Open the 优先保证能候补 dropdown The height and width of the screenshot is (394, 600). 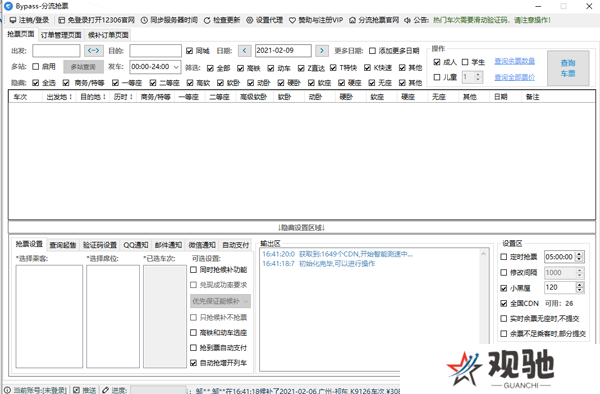point(220,301)
